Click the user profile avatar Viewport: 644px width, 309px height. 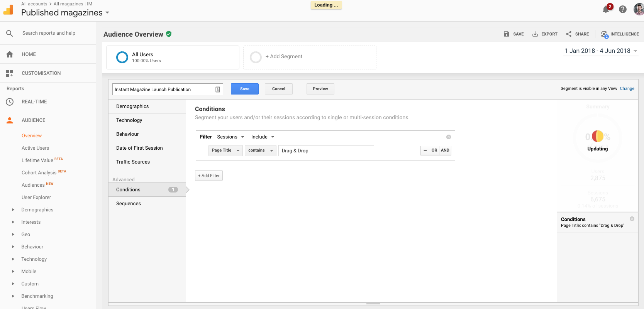(639, 9)
